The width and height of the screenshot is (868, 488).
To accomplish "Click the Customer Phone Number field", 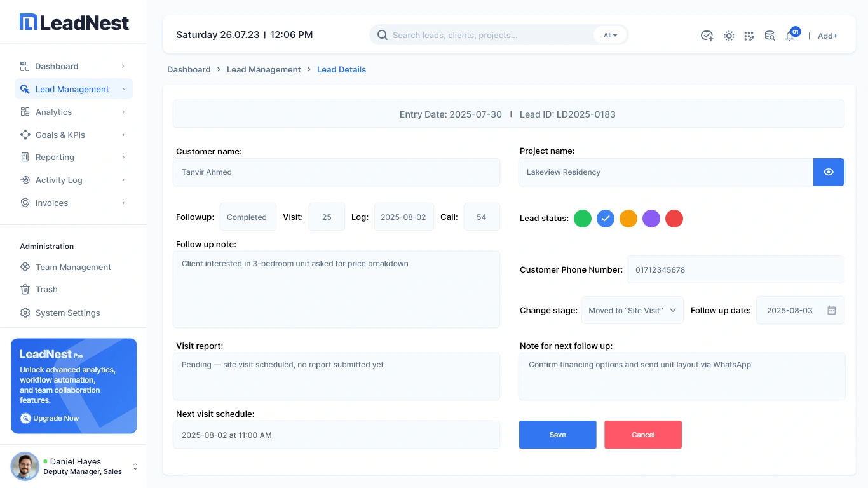I will pyautogui.click(x=735, y=269).
